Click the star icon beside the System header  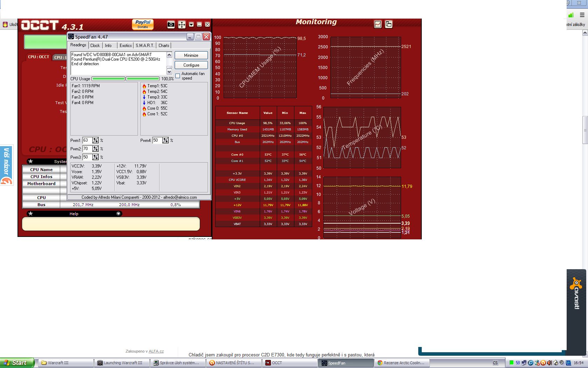pyautogui.click(x=30, y=161)
